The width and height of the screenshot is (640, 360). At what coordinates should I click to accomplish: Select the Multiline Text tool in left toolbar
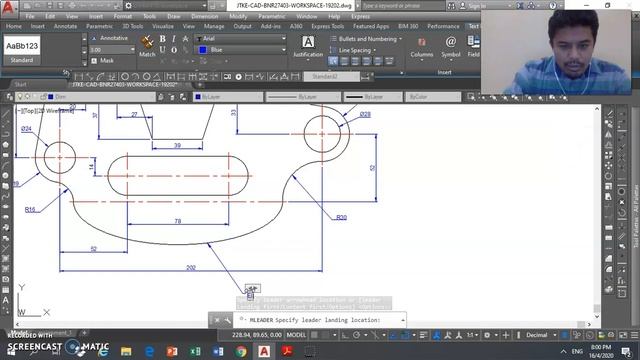(6, 300)
